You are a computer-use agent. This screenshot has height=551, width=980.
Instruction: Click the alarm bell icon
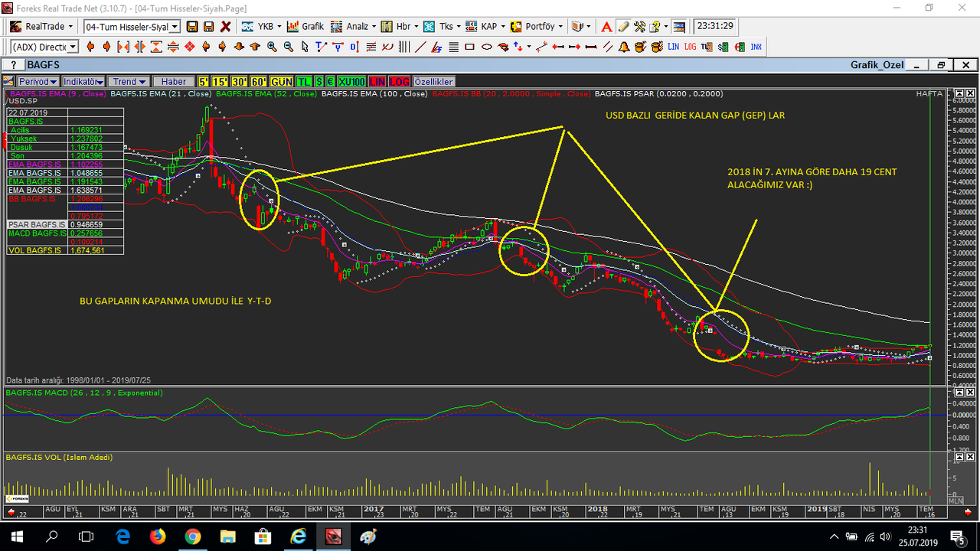(624, 47)
